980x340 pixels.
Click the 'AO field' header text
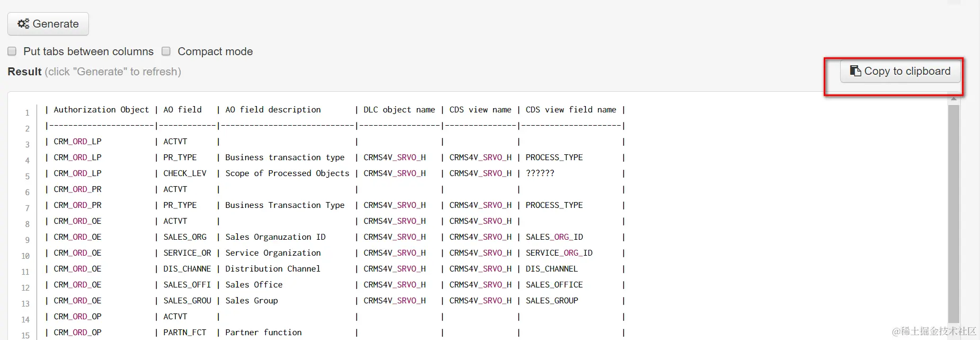(182, 110)
